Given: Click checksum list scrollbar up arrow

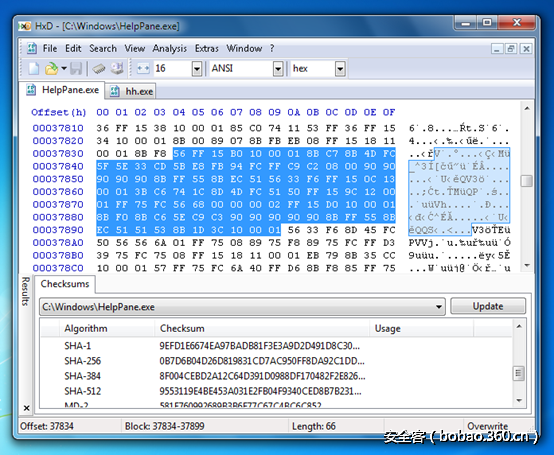Looking at the screenshot, I should [519, 326].
